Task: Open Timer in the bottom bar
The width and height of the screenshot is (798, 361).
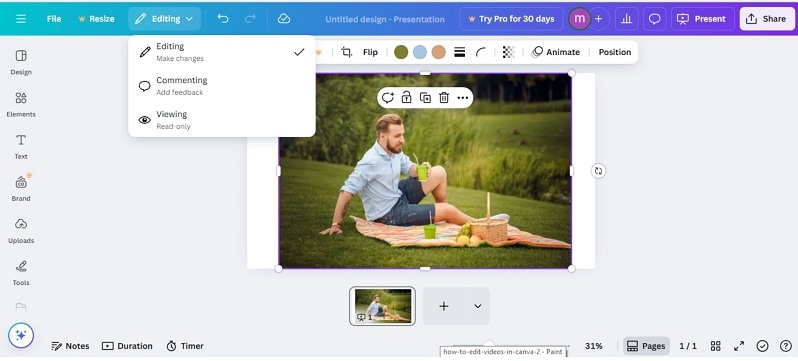Action: point(185,346)
